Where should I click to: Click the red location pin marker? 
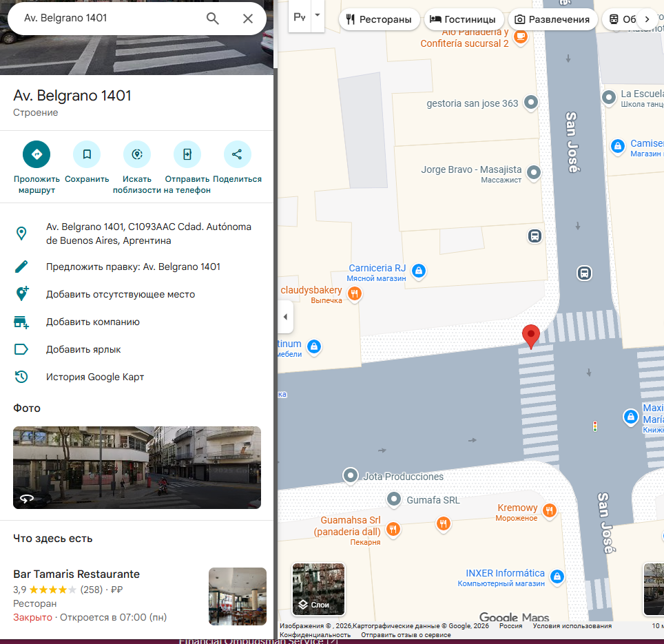531,336
